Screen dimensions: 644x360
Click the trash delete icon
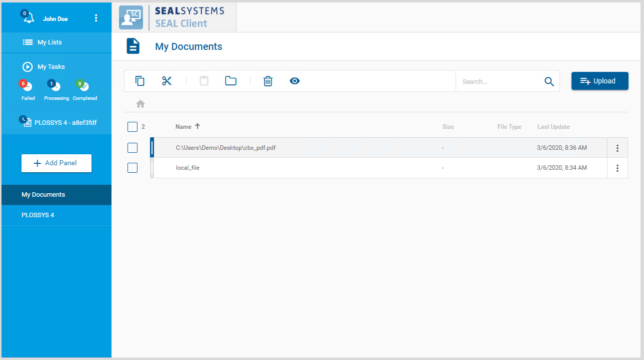(268, 81)
